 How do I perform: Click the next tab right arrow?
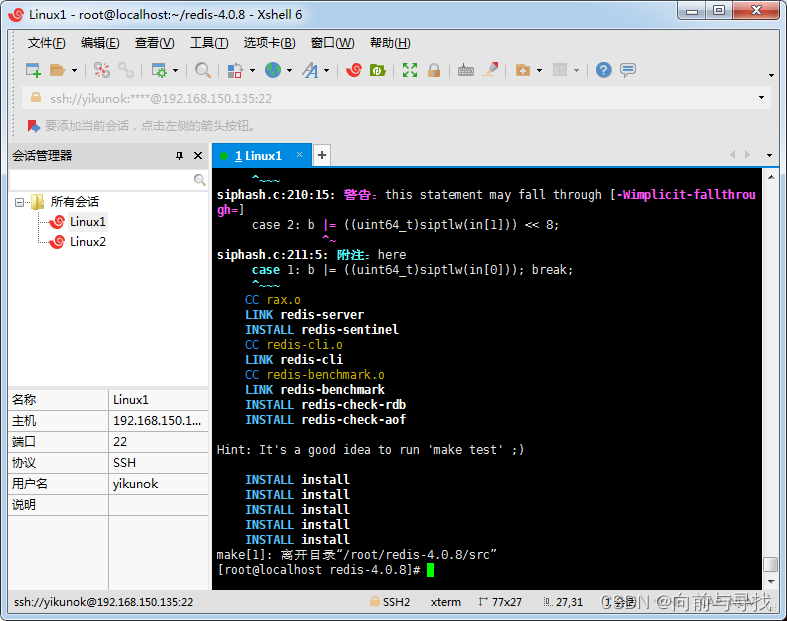(748, 155)
